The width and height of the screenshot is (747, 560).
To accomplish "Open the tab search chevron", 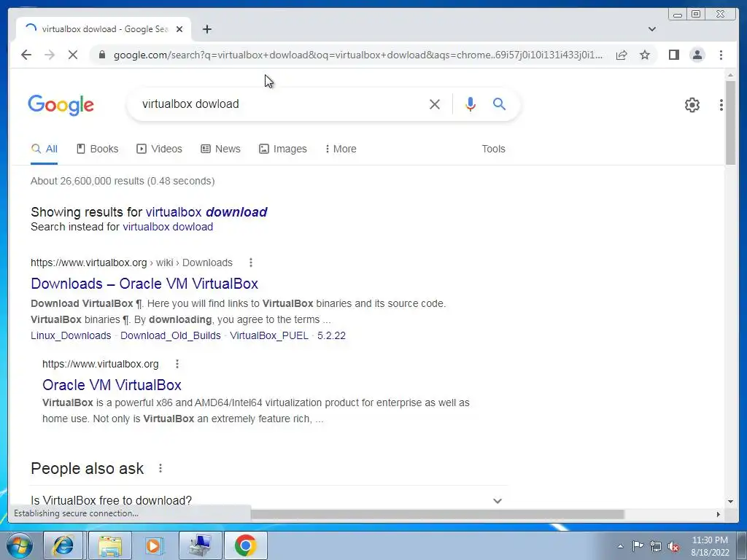I will coord(651,29).
